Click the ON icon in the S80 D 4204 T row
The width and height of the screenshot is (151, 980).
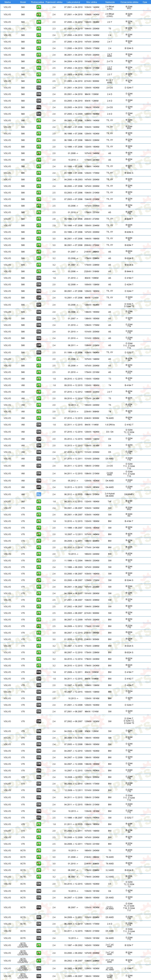(x=39, y=285)
